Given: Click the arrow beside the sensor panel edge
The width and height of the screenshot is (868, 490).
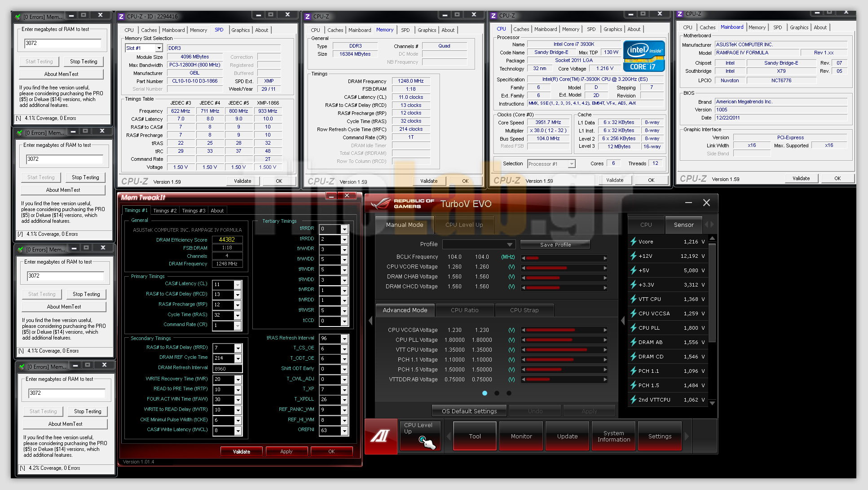Looking at the screenshot, I should [x=623, y=320].
